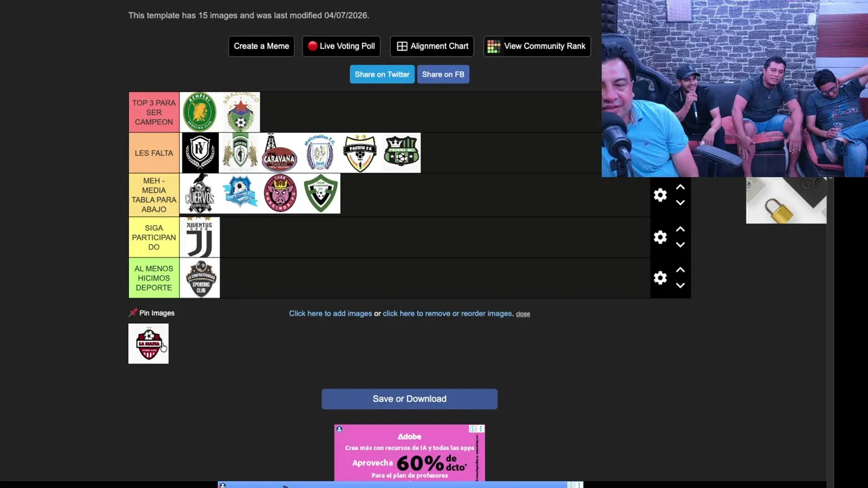Viewport: 868px width, 488px height.
Task: Select the blue soccer ball ribbon logo
Action: pyautogui.click(x=240, y=193)
